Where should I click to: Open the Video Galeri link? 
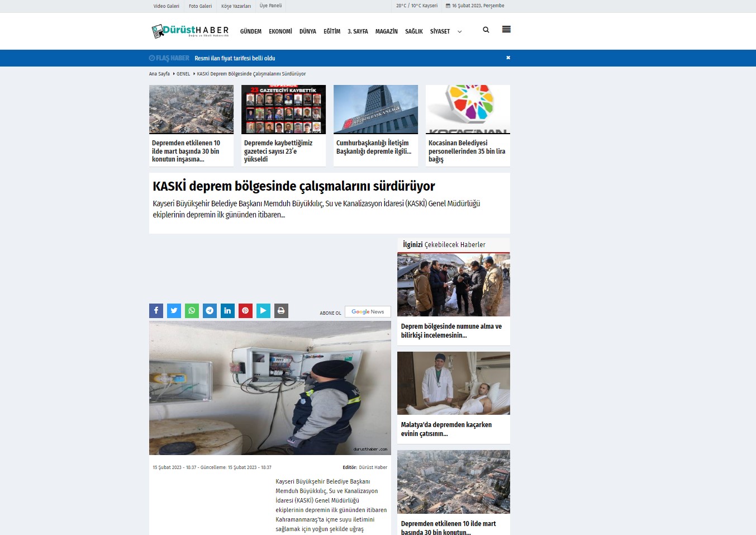click(x=166, y=6)
